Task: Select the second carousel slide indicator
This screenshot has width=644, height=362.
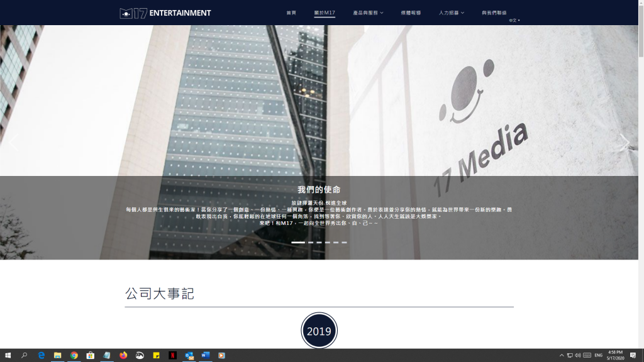Action: [311, 242]
